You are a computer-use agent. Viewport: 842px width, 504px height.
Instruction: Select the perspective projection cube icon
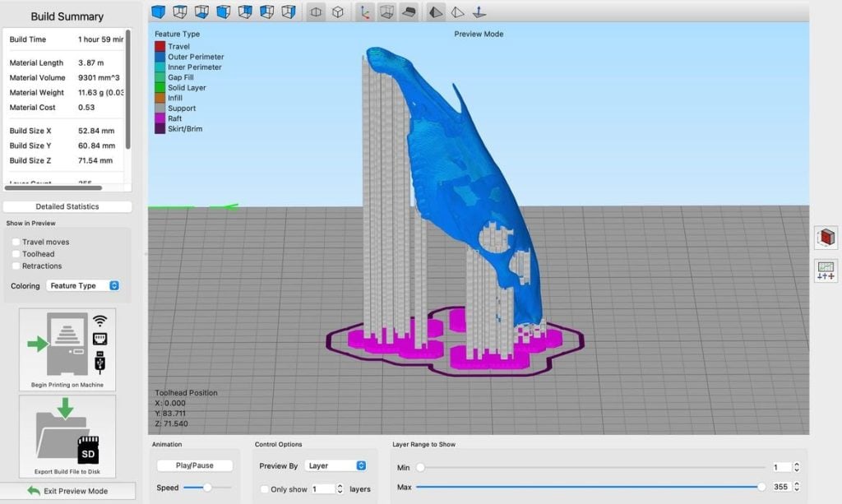point(337,12)
